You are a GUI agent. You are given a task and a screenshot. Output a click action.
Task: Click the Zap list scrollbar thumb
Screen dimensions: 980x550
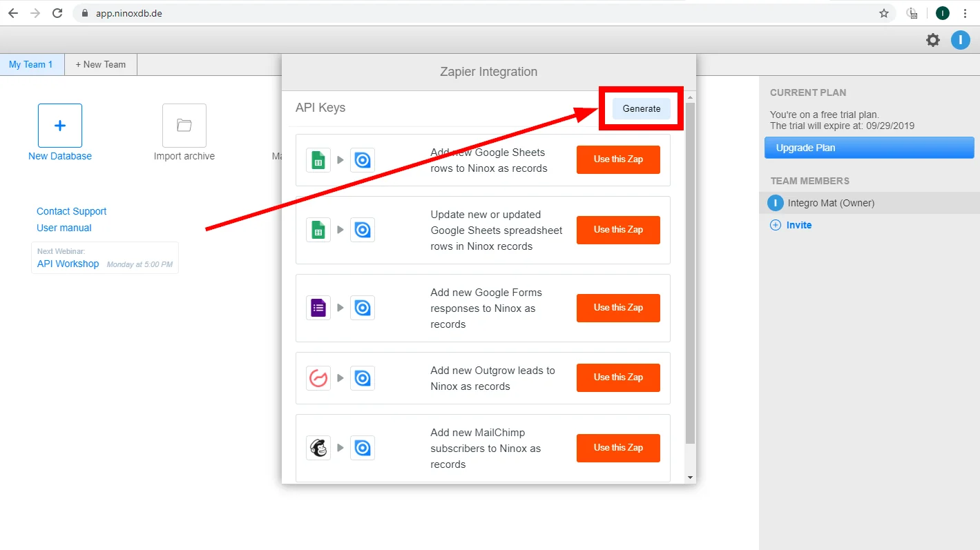[690, 273]
